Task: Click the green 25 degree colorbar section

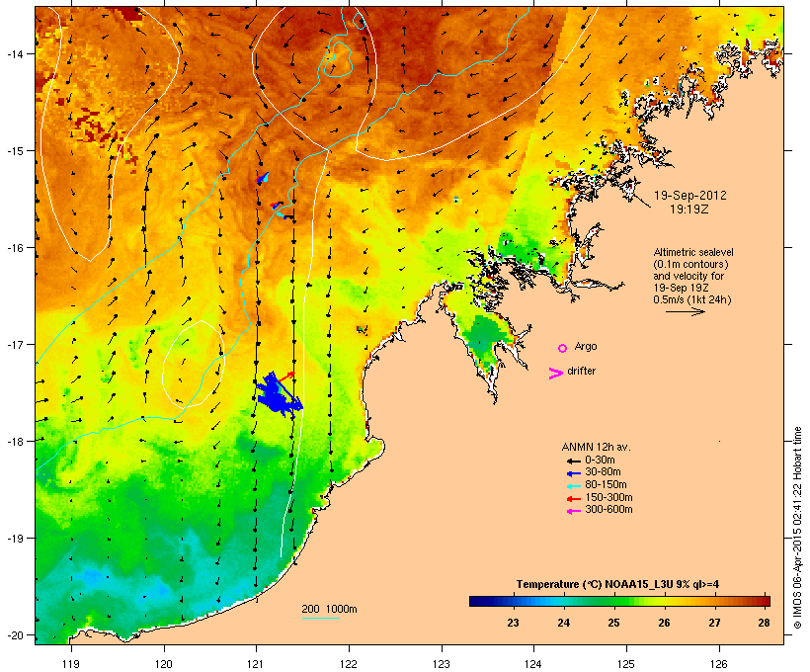Action: [613, 601]
